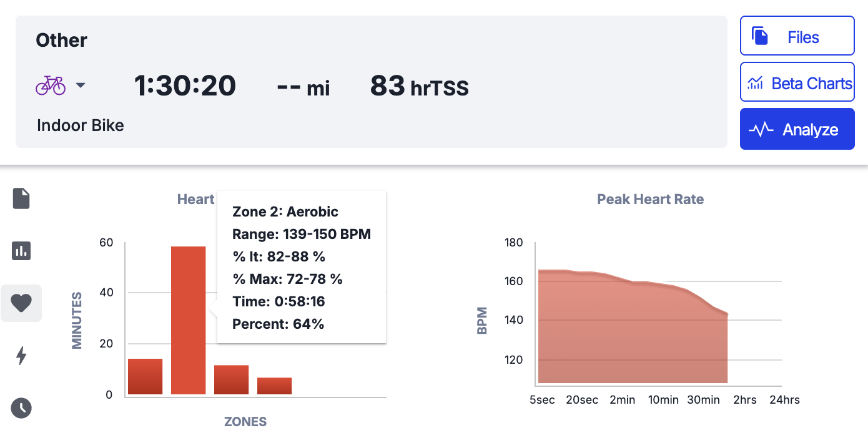Open the summary document icon in sidebar
The width and height of the screenshot is (868, 443).
pyautogui.click(x=21, y=198)
